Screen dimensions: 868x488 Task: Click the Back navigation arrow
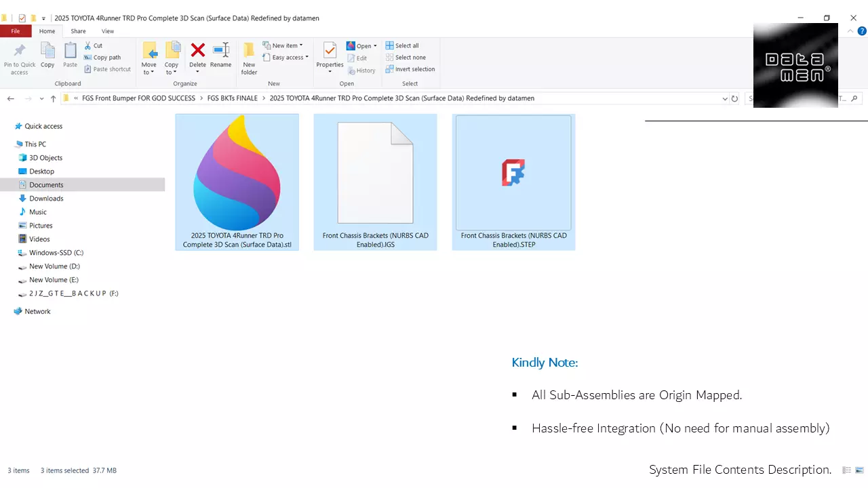tap(10, 98)
